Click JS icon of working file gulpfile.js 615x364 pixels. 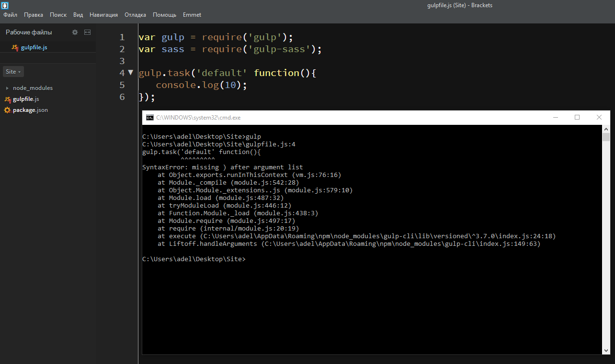[x=14, y=47]
